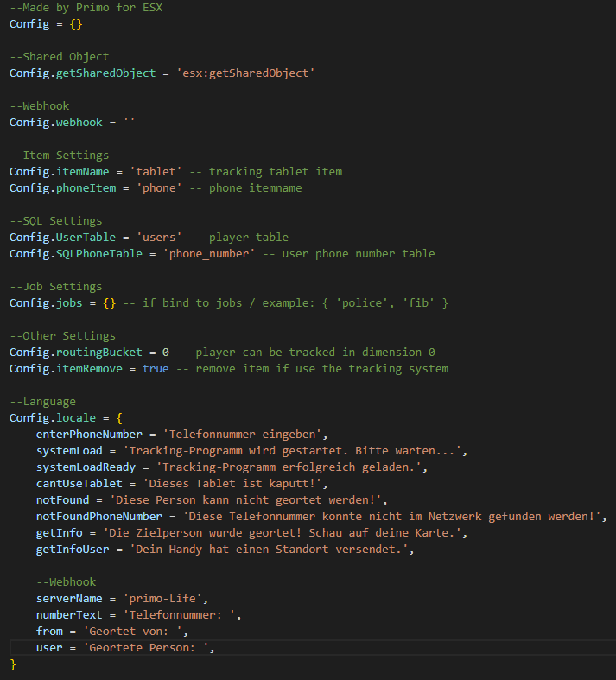Viewport: 616px width, 680px height.
Task: Click the string 'primo-Life'
Action: coord(162,599)
